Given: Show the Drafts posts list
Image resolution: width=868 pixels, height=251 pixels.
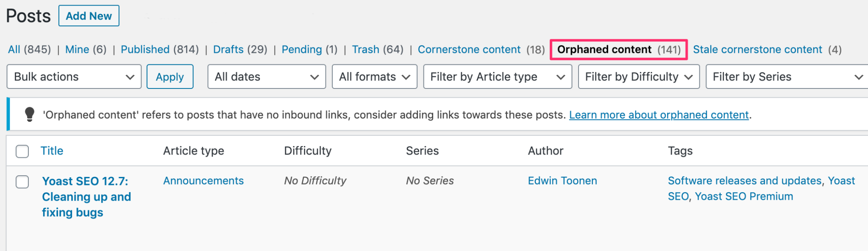Looking at the screenshot, I should click(228, 50).
